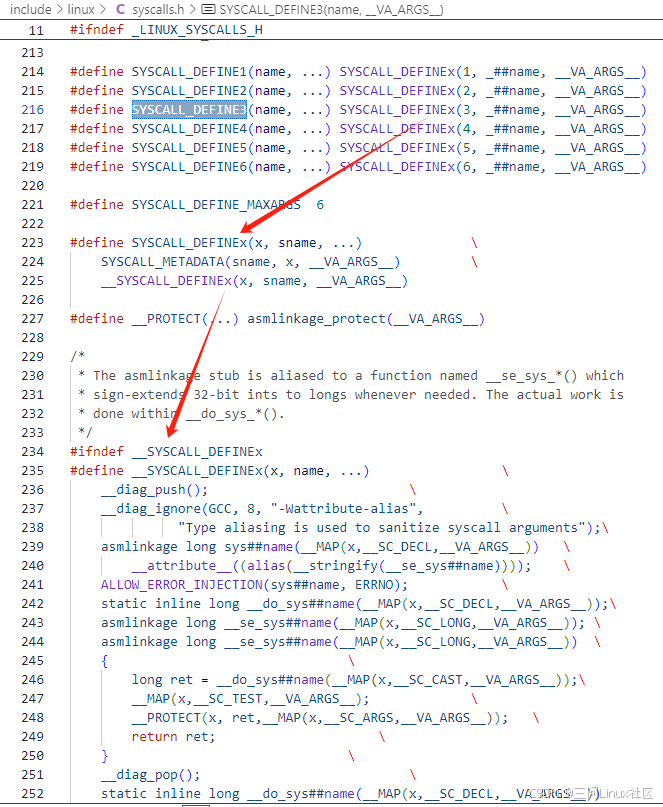
Task: Click line number 216 in gutter
Action: pyautogui.click(x=32, y=110)
